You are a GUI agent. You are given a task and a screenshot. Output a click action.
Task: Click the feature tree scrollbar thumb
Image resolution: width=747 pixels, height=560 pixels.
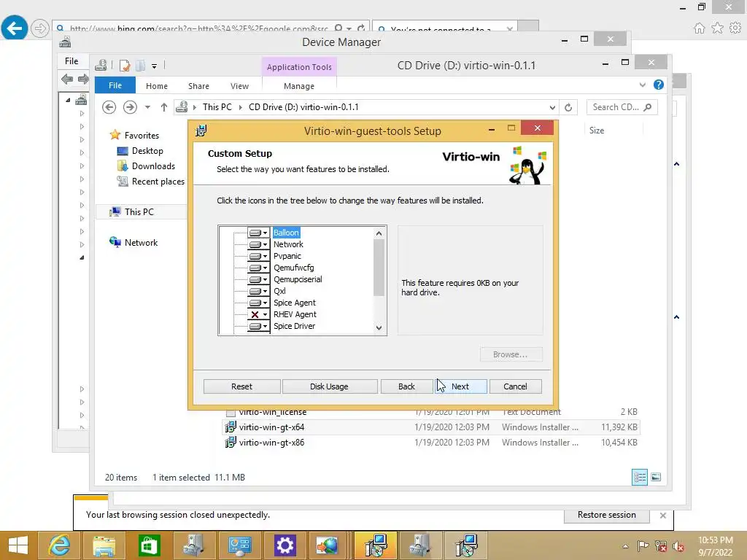[379, 268]
